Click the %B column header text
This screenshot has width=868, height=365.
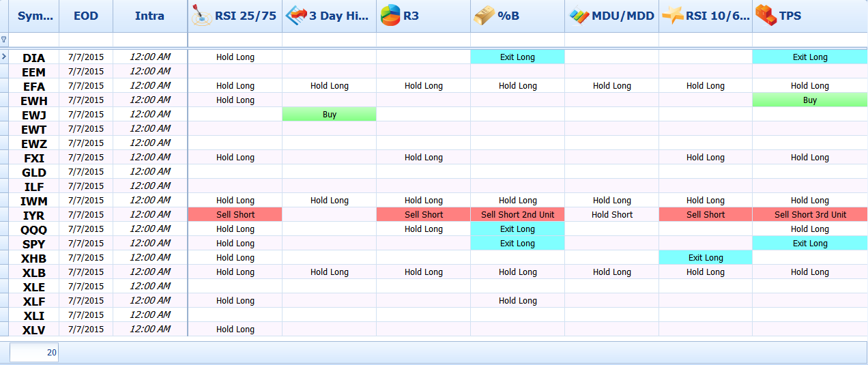pos(509,16)
